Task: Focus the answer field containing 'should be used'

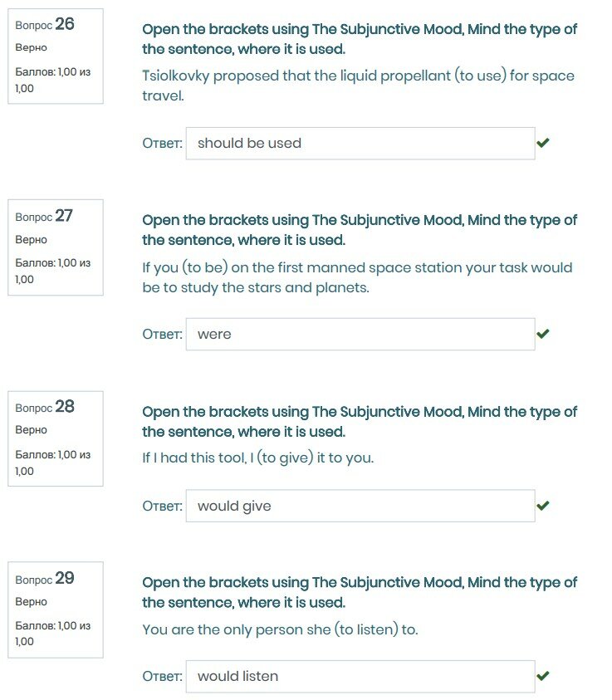Action: [360, 143]
